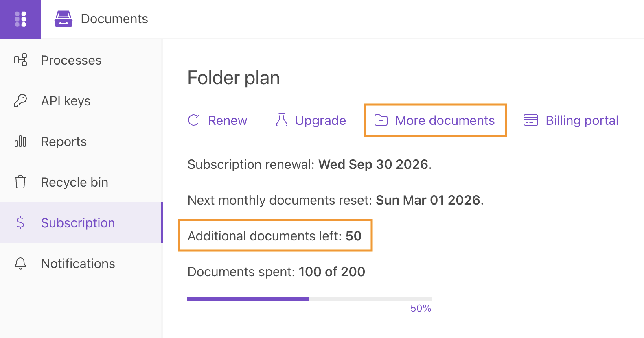
Task: Click the Billing portal link
Action: [582, 120]
